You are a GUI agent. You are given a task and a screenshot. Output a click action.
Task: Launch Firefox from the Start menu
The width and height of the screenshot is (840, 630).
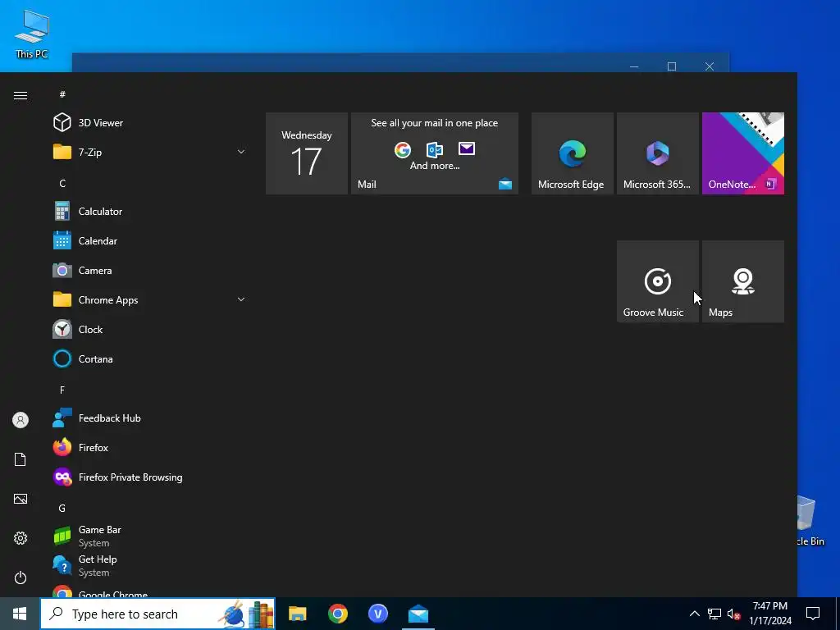[x=150, y=447]
